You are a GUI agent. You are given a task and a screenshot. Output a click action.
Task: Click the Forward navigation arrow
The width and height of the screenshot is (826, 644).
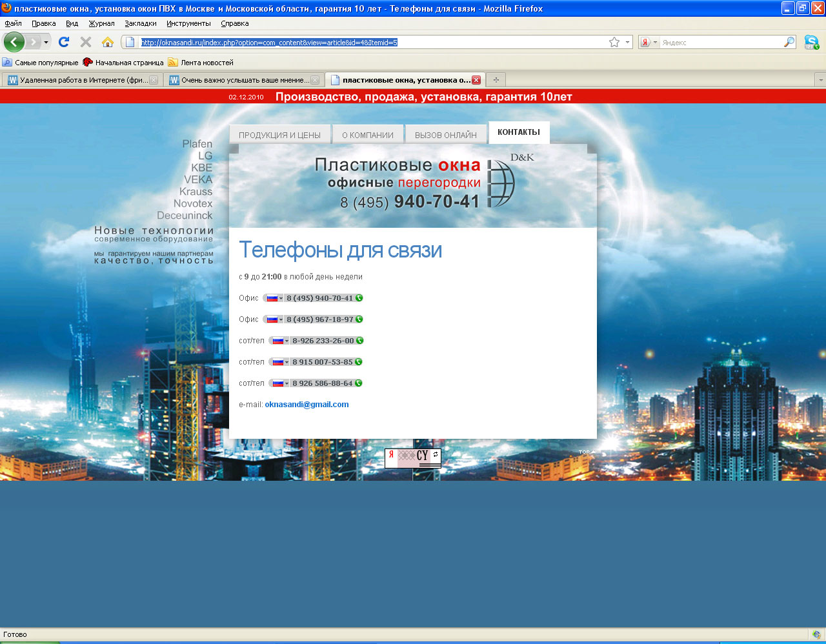(x=33, y=42)
